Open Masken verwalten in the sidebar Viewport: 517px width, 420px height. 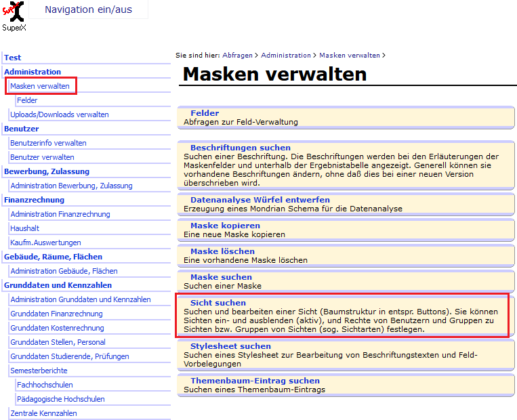coord(40,86)
